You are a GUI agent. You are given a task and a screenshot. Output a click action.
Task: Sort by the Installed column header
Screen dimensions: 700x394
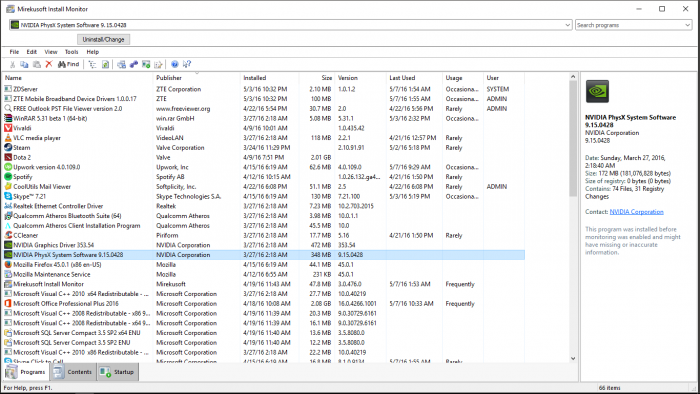click(x=270, y=78)
